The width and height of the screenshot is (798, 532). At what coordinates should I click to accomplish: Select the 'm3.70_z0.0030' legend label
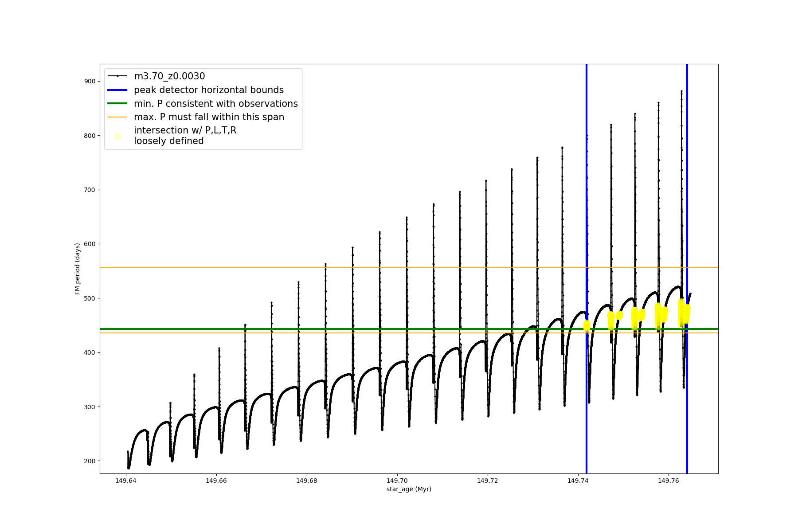coord(169,76)
